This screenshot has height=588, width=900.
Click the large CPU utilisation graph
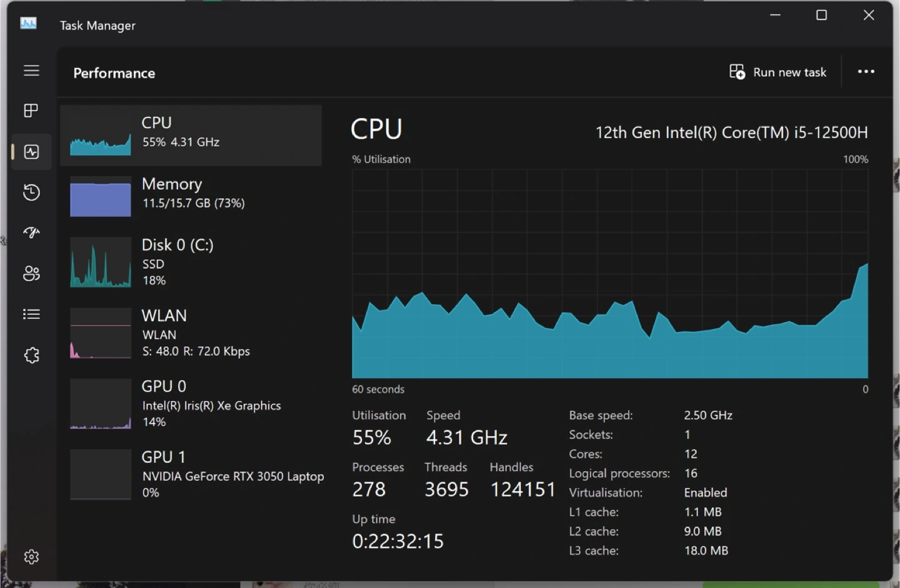[610, 274]
